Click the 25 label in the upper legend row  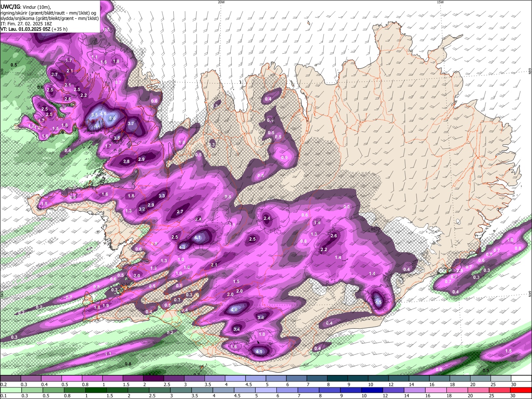(493, 384)
